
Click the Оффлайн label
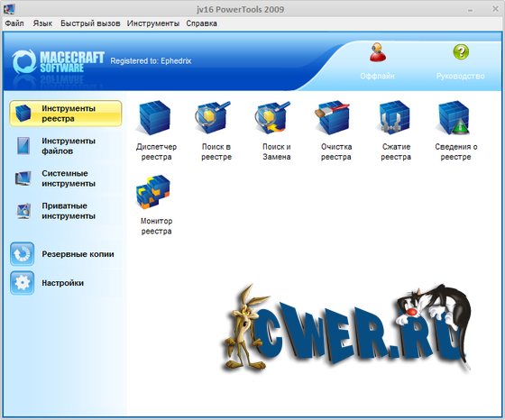(x=377, y=77)
